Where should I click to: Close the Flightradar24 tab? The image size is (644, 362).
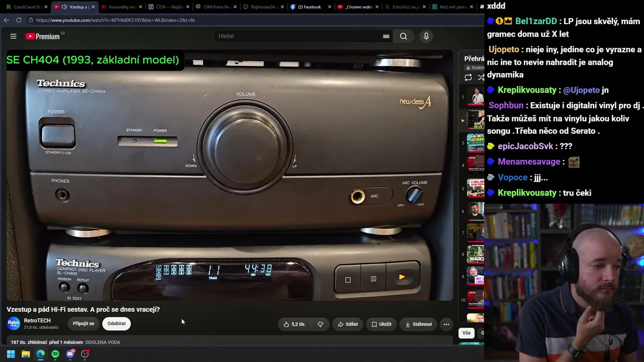[283, 7]
